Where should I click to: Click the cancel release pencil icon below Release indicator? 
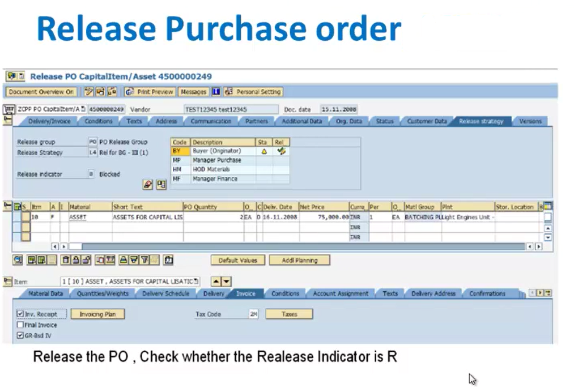click(147, 185)
